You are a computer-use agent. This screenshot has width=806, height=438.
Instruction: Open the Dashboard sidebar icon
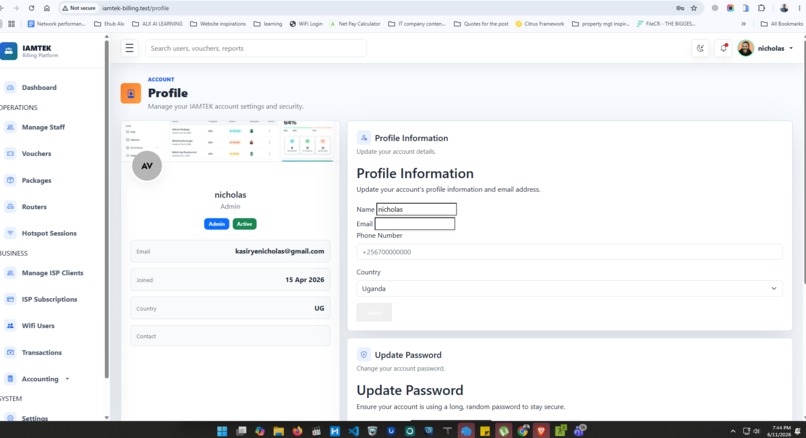pos(10,87)
